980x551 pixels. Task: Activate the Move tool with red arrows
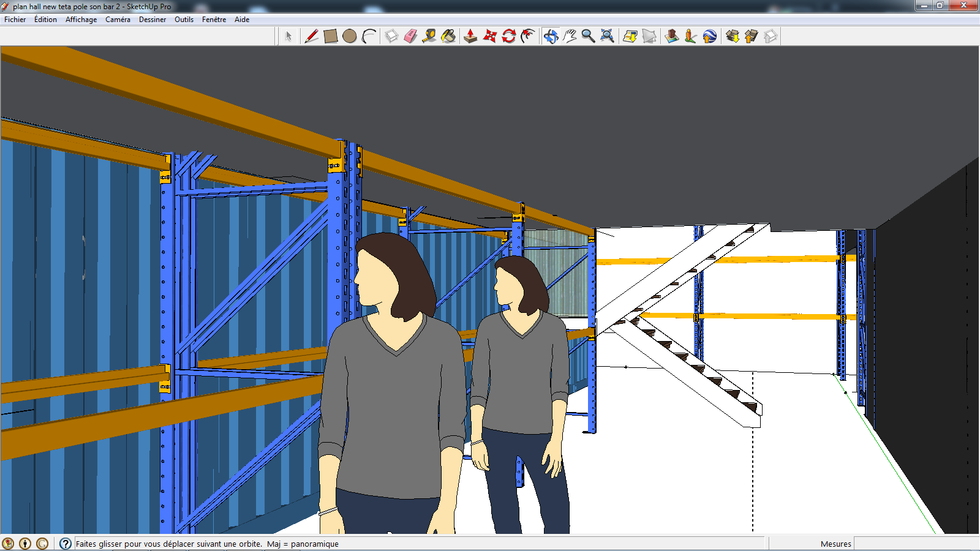(x=489, y=36)
